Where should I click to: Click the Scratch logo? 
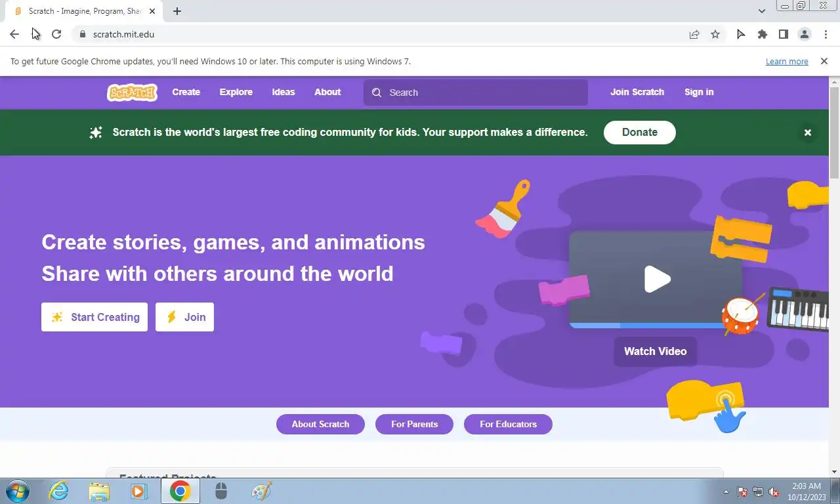pyautogui.click(x=132, y=93)
